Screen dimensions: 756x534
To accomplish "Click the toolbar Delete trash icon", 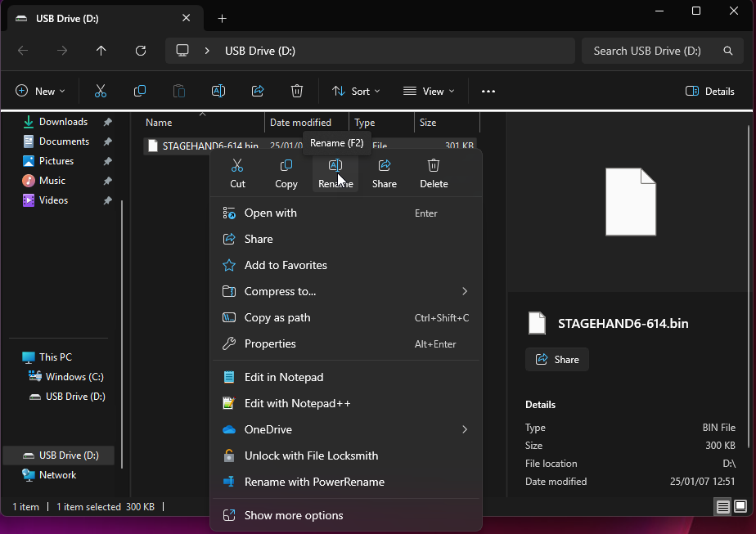I will point(297,92).
